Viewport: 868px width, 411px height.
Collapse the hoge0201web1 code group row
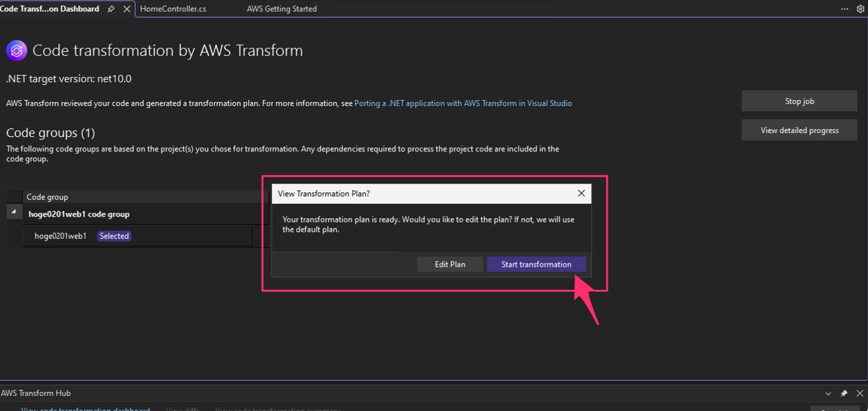pyautogui.click(x=14, y=212)
